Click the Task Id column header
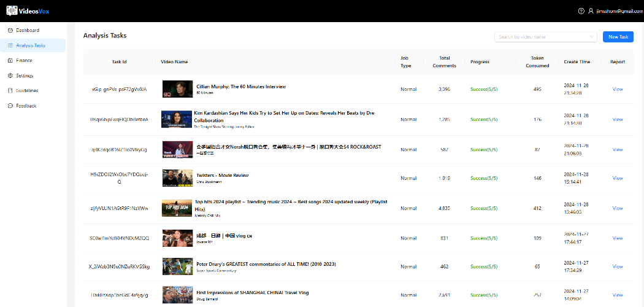 pyautogui.click(x=119, y=62)
